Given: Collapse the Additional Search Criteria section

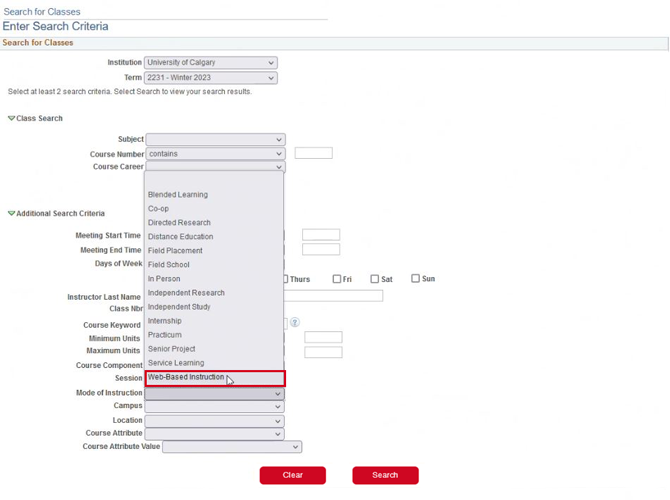Looking at the screenshot, I should pos(12,214).
